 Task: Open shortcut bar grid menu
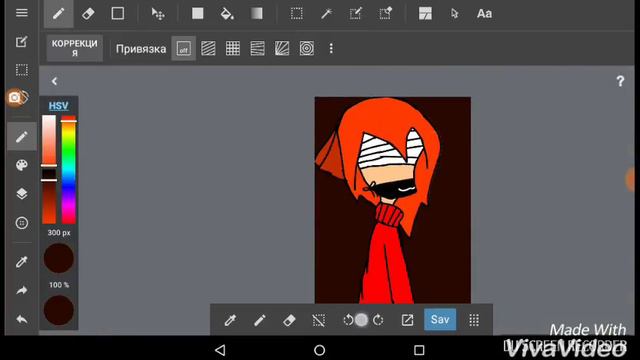point(474,320)
